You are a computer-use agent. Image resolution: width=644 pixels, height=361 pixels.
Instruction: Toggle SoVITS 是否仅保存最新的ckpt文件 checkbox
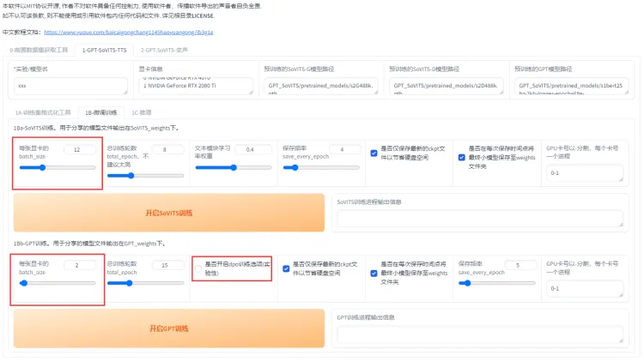point(374,153)
